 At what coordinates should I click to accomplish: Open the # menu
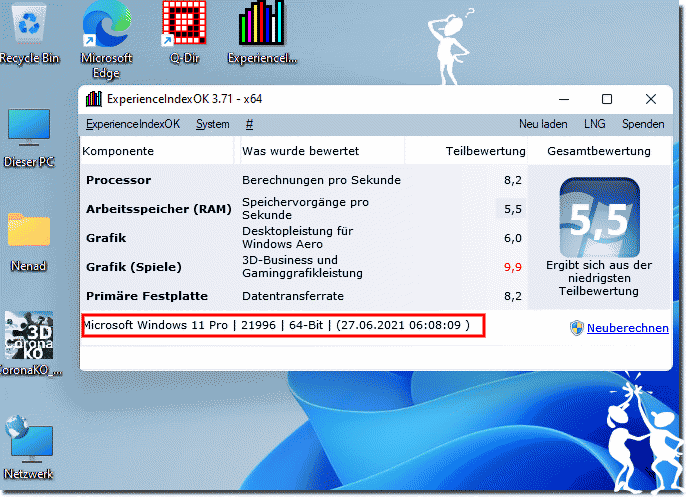(249, 124)
